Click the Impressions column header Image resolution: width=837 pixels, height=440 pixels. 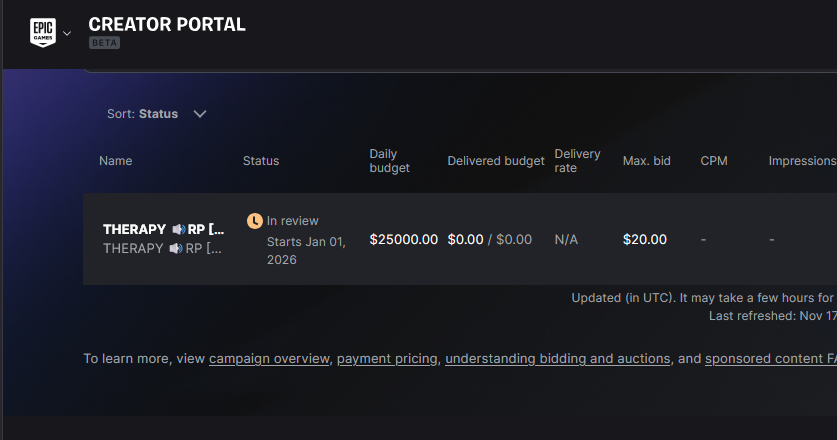[x=802, y=161]
